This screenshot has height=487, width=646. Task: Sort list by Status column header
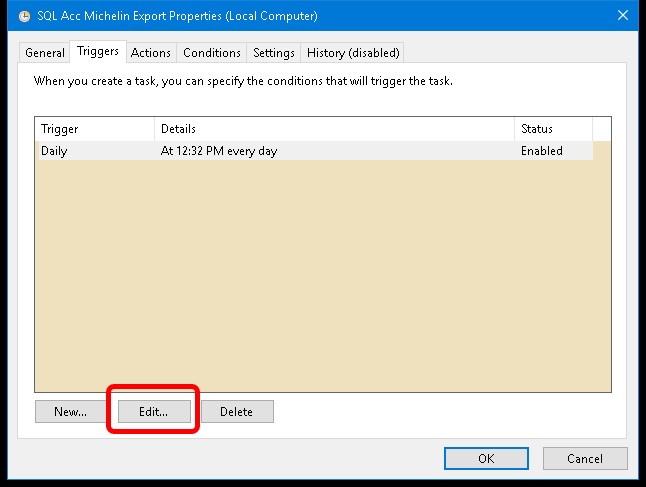(553, 129)
